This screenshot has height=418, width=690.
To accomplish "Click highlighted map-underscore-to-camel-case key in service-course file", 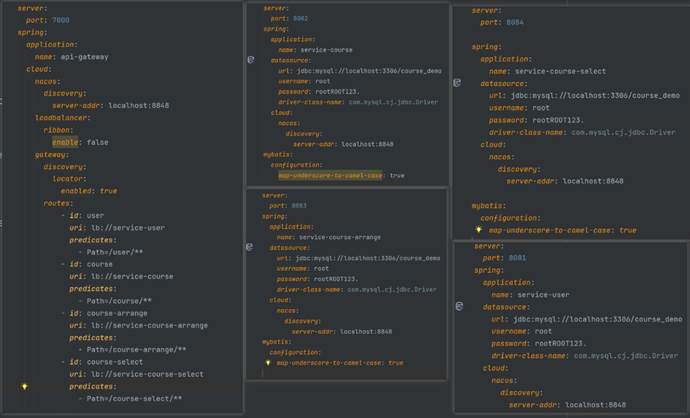I will (x=330, y=175).
